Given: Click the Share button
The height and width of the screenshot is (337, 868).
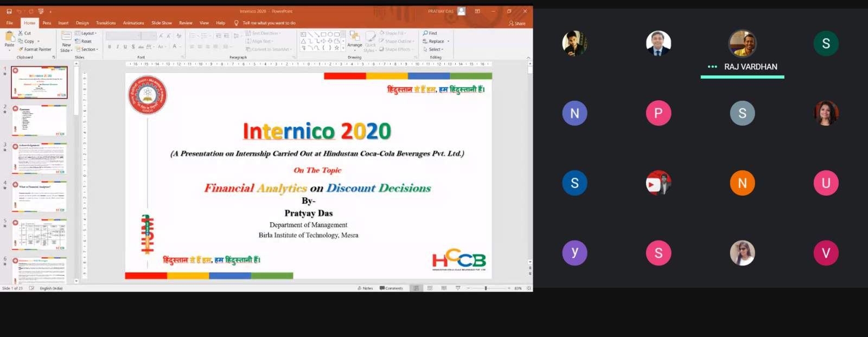Looking at the screenshot, I should 517,23.
